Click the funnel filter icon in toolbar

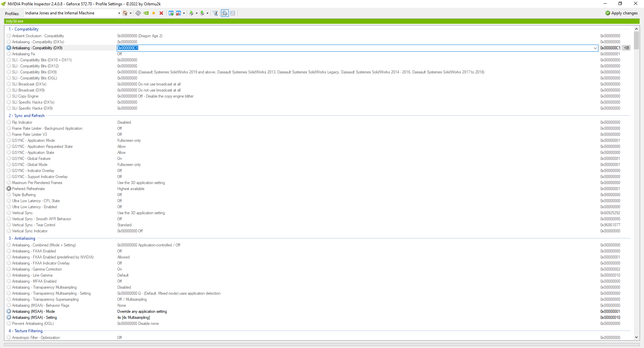click(215, 13)
